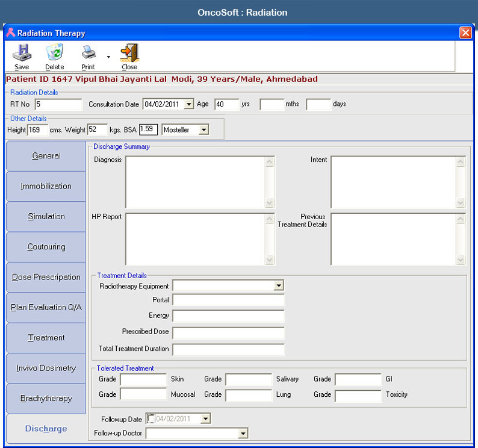
Task: Click the BSA value field
Action: (149, 129)
